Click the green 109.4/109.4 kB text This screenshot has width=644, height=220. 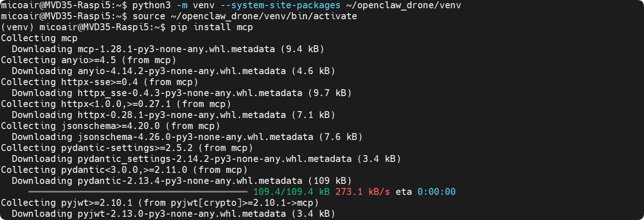point(291,192)
